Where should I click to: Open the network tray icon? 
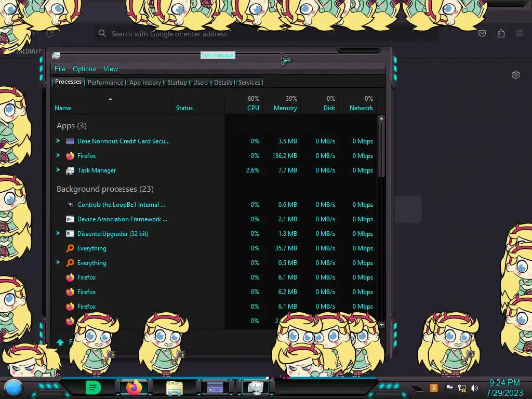[x=462, y=388]
